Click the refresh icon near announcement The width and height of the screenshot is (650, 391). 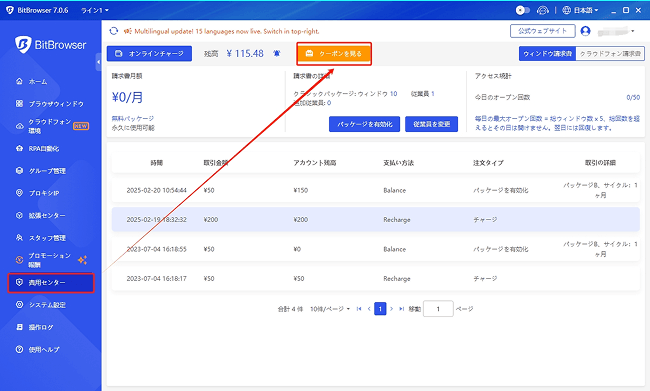coord(114,31)
